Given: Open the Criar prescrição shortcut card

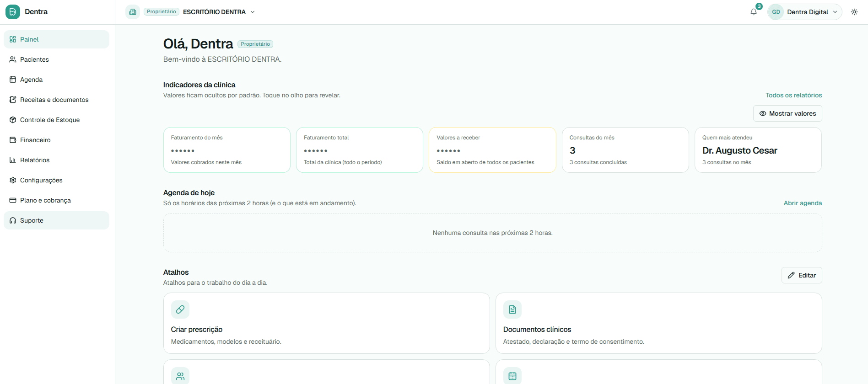Looking at the screenshot, I should 326,323.
